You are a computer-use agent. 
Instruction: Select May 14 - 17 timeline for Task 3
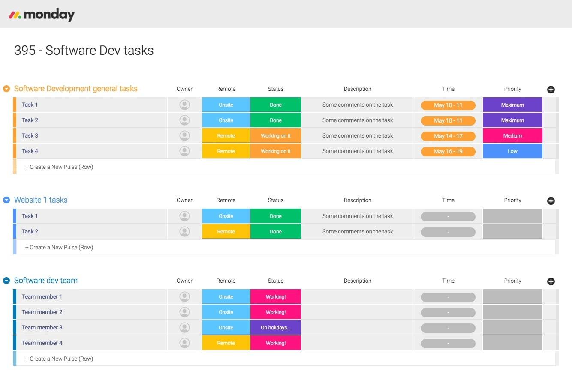(x=448, y=136)
